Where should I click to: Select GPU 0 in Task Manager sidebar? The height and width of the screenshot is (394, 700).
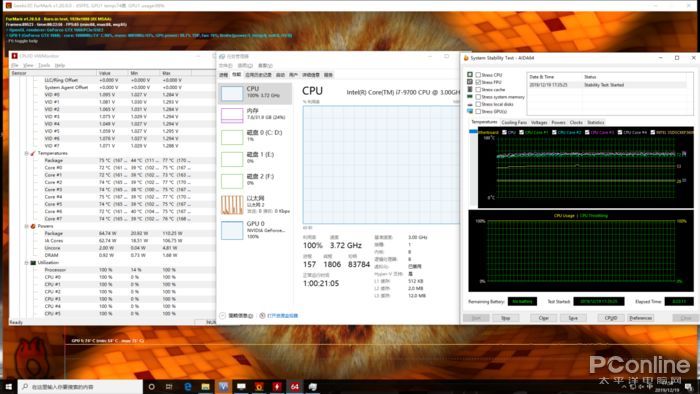click(x=255, y=230)
